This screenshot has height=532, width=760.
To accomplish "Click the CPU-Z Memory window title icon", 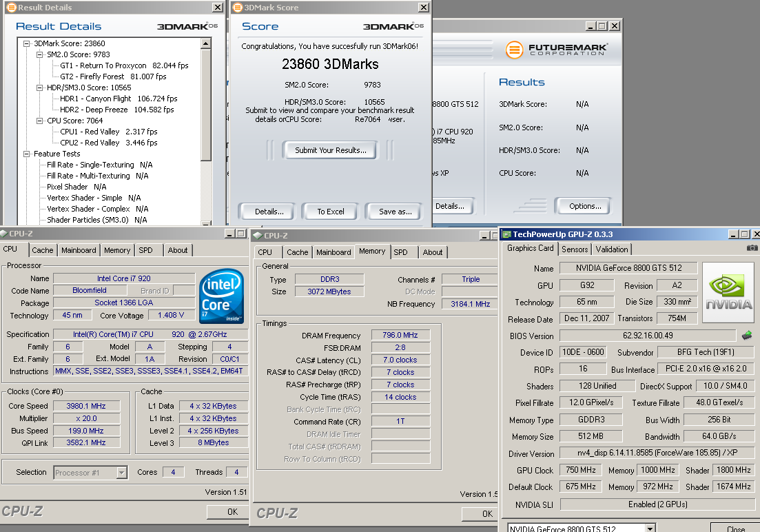I will tap(258, 236).
